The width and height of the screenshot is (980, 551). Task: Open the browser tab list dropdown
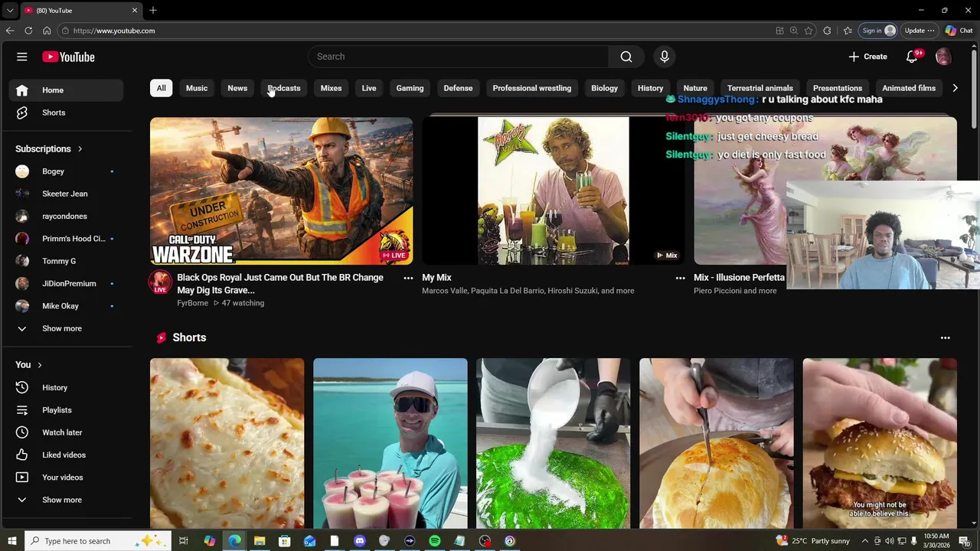[10, 10]
